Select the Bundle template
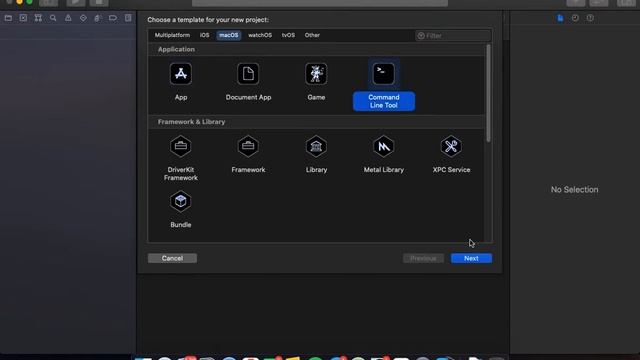The image size is (640, 360). point(181,209)
